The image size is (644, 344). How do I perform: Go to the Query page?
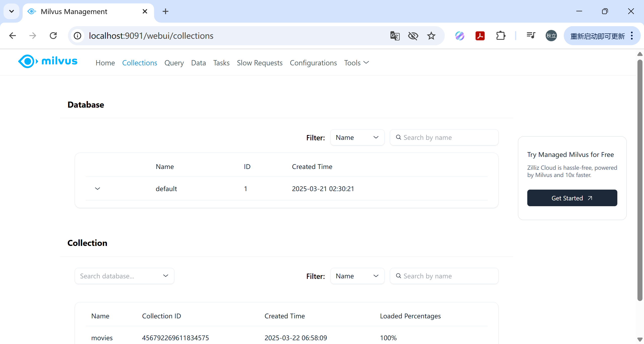[174, 63]
